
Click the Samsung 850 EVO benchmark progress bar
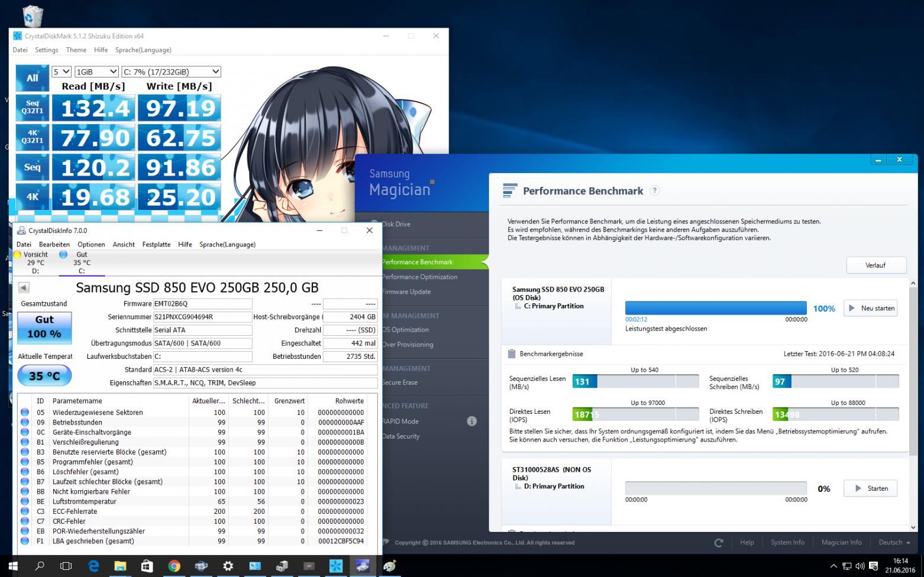716,308
